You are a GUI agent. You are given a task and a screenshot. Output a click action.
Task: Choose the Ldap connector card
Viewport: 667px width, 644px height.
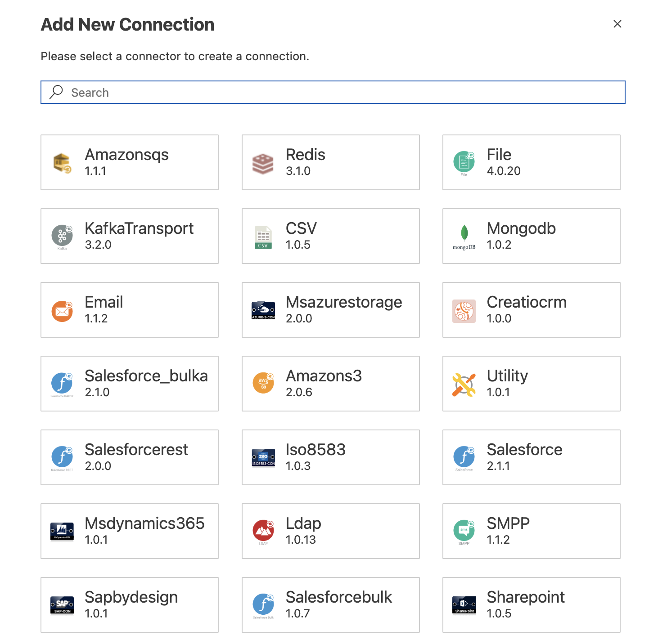point(330,531)
